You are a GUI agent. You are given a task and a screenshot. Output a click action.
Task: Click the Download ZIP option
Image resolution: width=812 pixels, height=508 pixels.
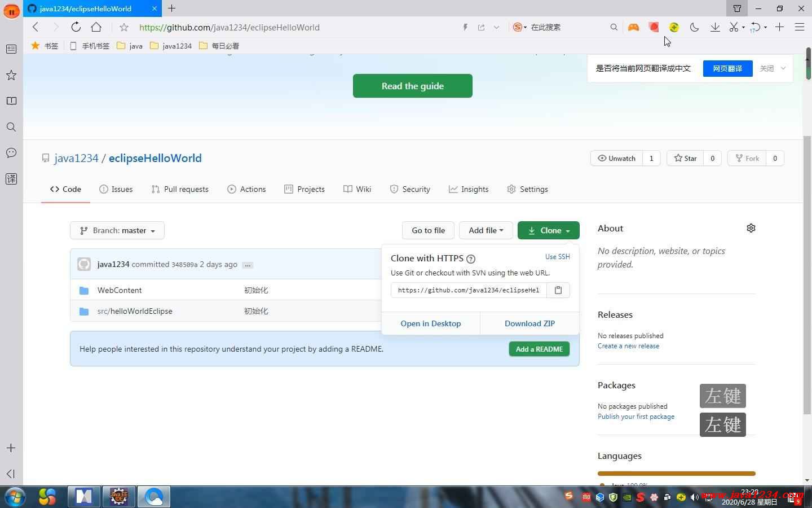tap(529, 323)
